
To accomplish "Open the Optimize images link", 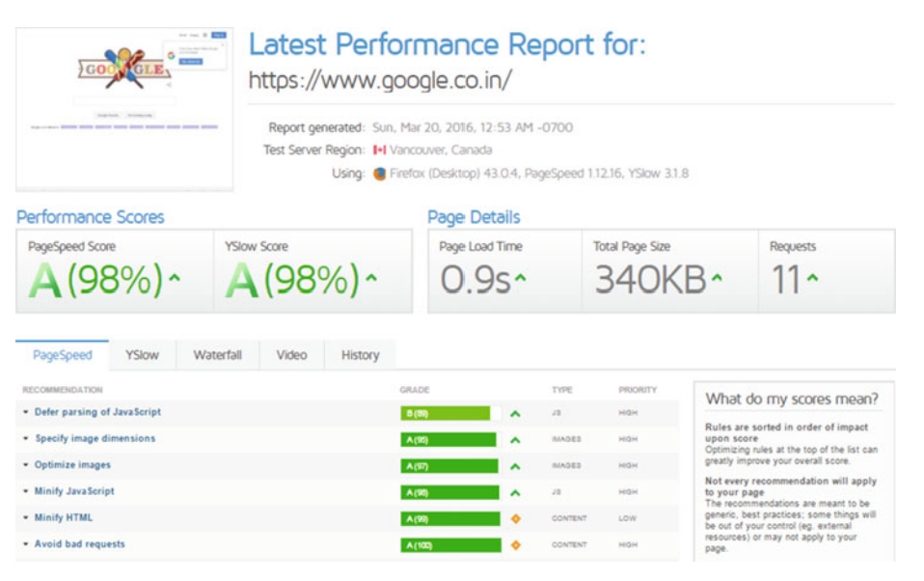I will click(x=72, y=465).
